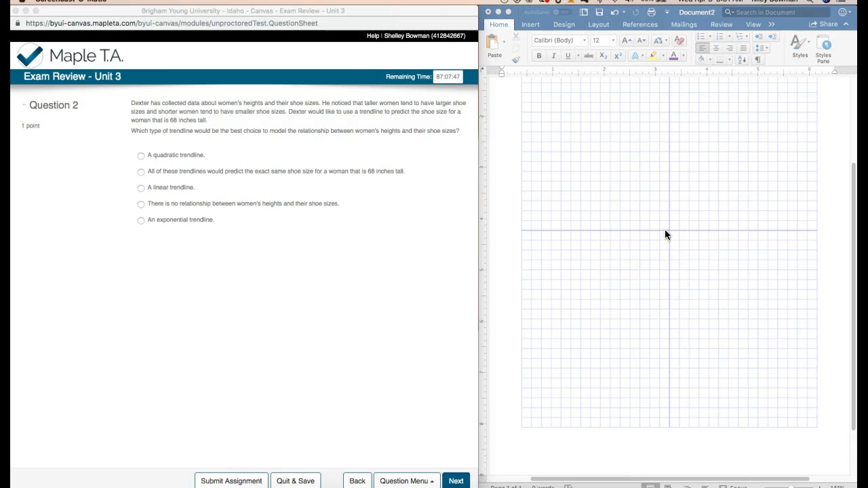Click the Search in Document field

tap(777, 12)
